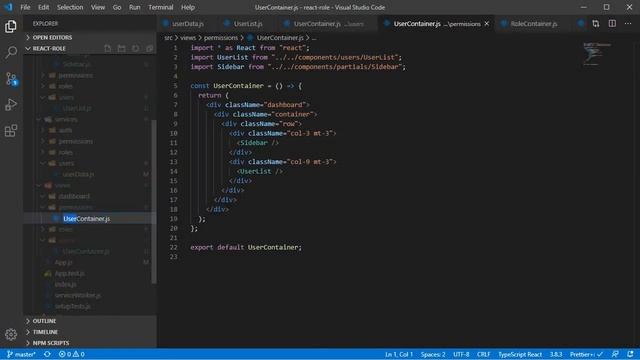The height and width of the screenshot is (360, 640).
Task: Collapse the views folder in explorer
Action: pyautogui.click(x=62, y=185)
